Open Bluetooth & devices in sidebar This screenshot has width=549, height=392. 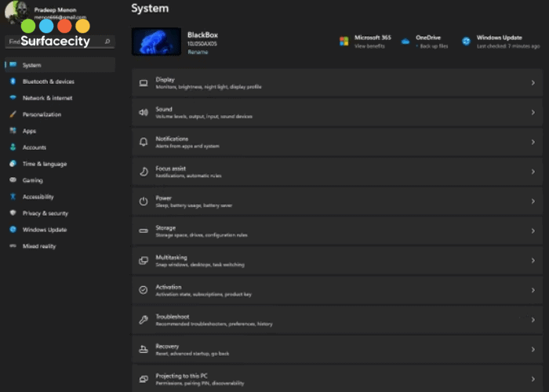coord(48,82)
